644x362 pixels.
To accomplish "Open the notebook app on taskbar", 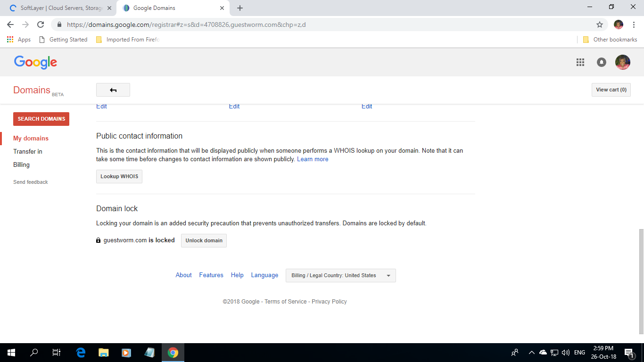I will point(149,353).
